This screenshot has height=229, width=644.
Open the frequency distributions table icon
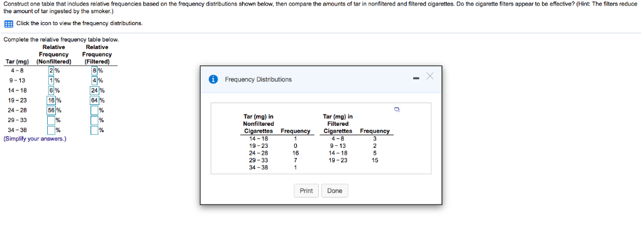(8, 23)
